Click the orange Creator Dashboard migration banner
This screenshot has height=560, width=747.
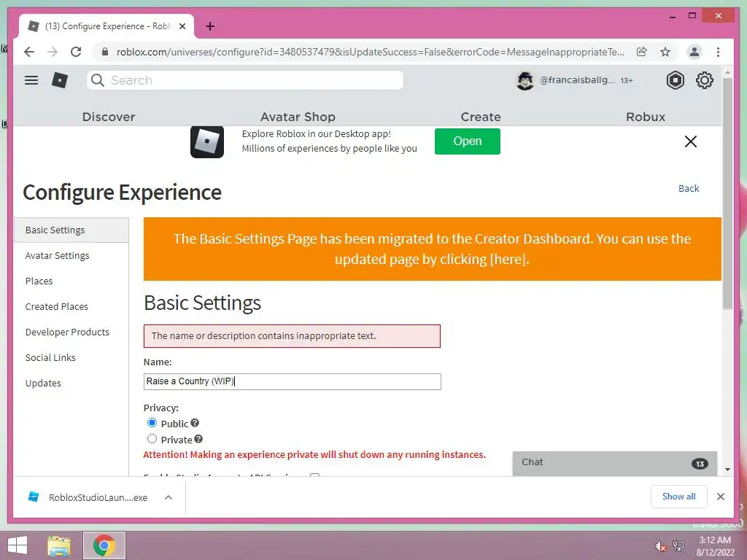tap(432, 249)
